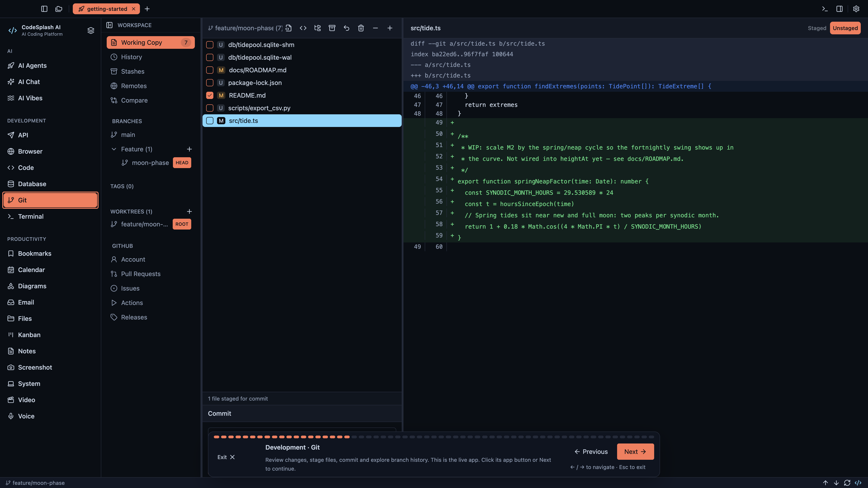Click the down arrow icon in status bar

[x=836, y=483]
